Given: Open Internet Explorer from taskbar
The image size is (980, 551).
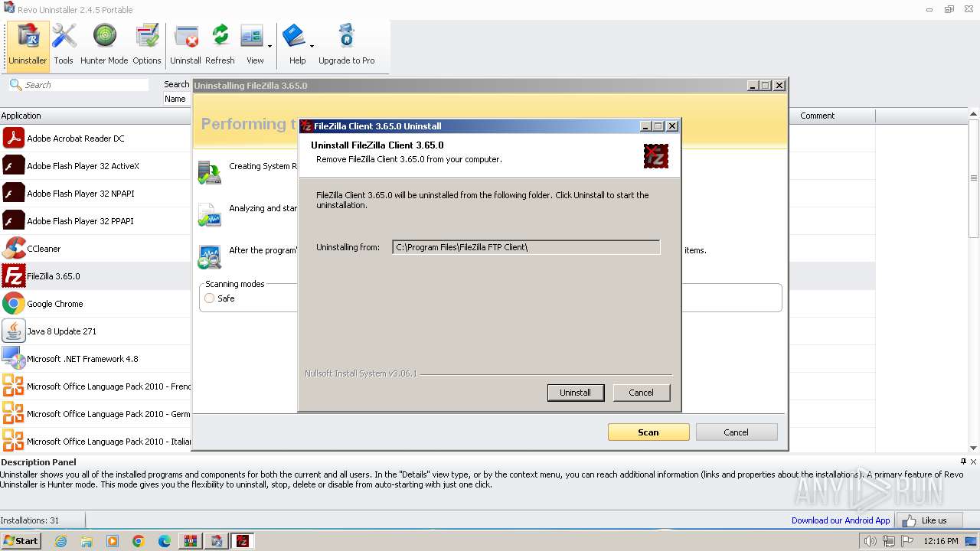Looking at the screenshot, I should point(60,541).
